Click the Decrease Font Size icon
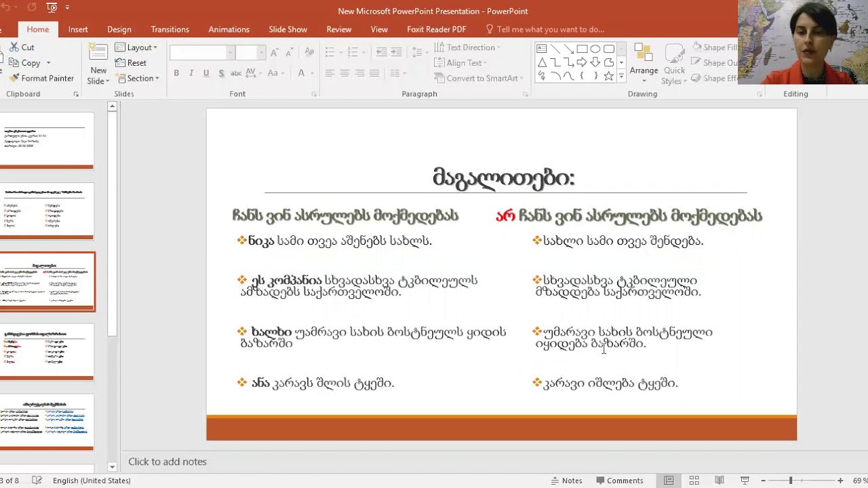The image size is (868, 488). click(x=288, y=53)
